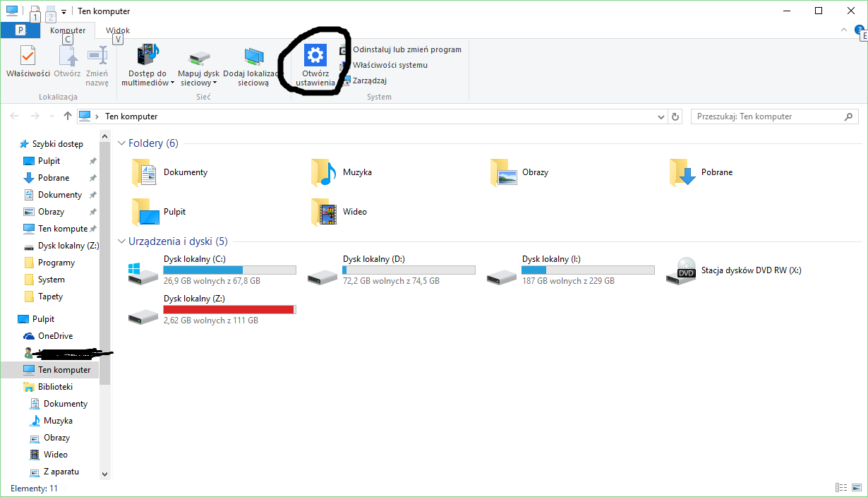Refresh the Ten komputer address bar
Screen dimensions: 868x497
675,116
